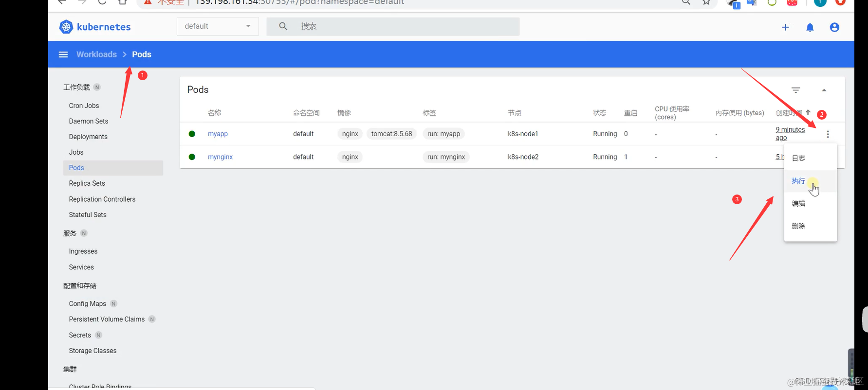Select 日志 from the context menu

[811, 158]
